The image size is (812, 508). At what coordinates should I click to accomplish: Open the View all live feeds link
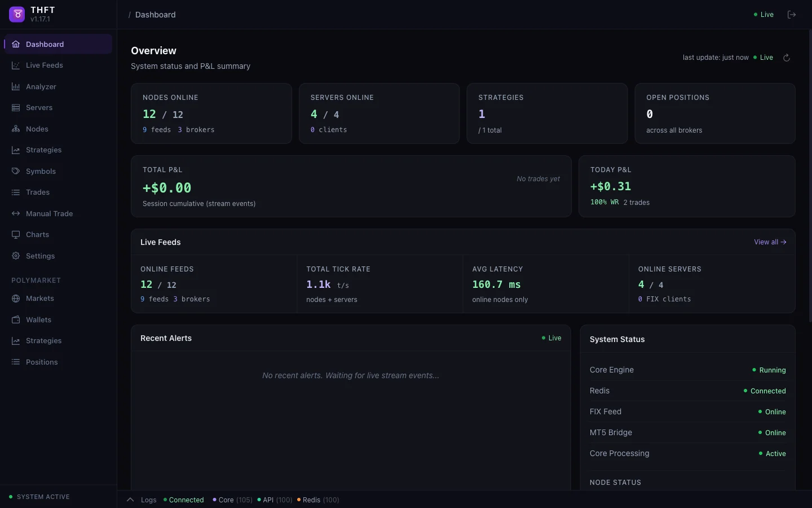tap(769, 242)
